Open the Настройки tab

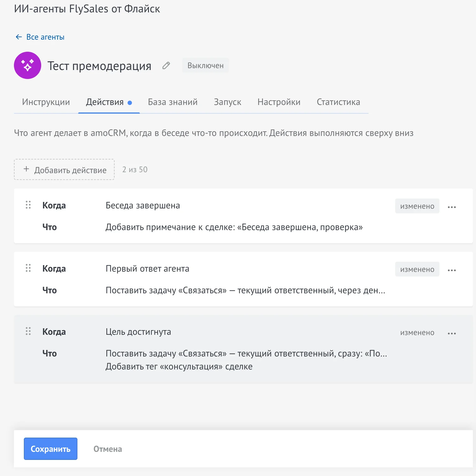279,102
